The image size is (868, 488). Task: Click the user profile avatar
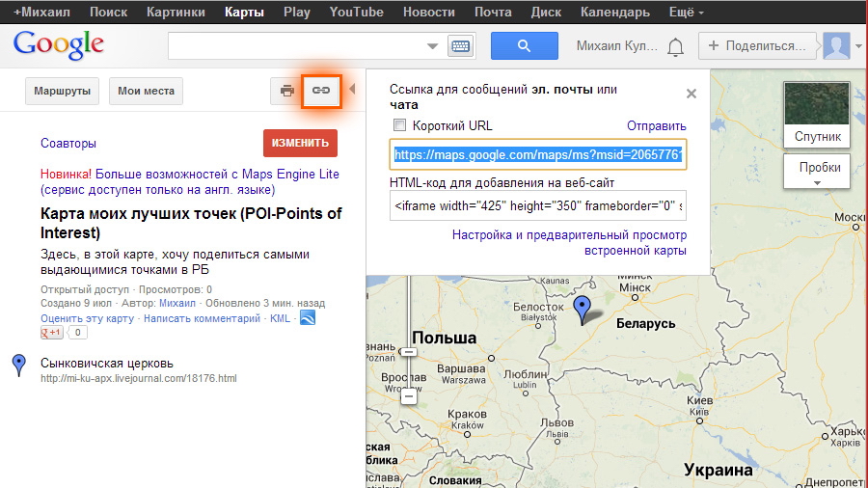click(x=836, y=45)
